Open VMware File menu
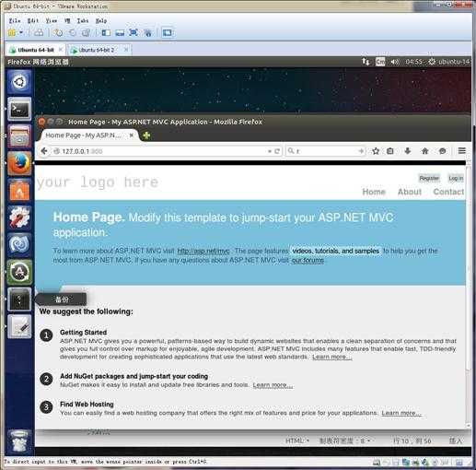Viewport: 476px width, 470px height. (x=15, y=20)
